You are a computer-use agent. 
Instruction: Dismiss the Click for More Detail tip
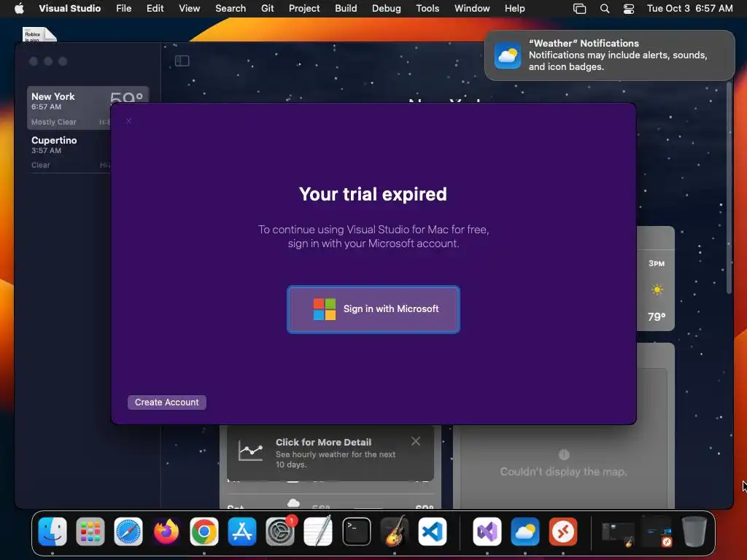point(415,441)
